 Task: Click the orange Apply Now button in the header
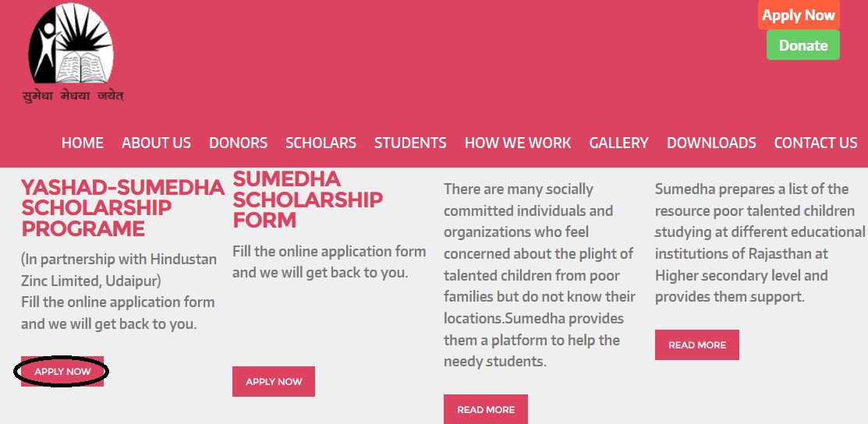coord(799,15)
